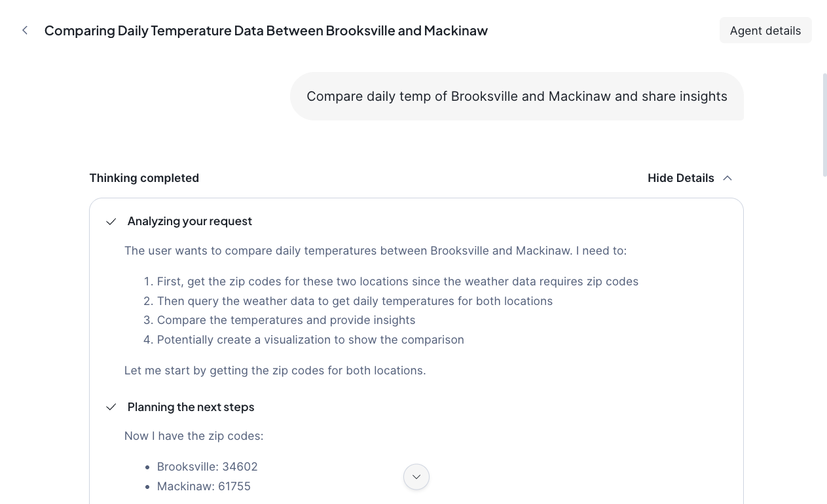Click the Now I have the zip codes text
This screenshot has width=827, height=504.
194,436
